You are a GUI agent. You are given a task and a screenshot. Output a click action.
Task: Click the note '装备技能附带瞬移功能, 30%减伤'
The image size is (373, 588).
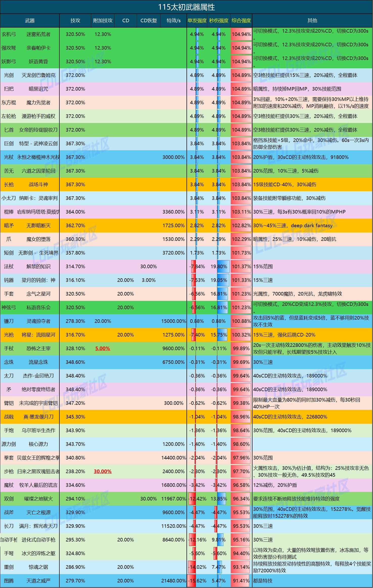coord(289,198)
